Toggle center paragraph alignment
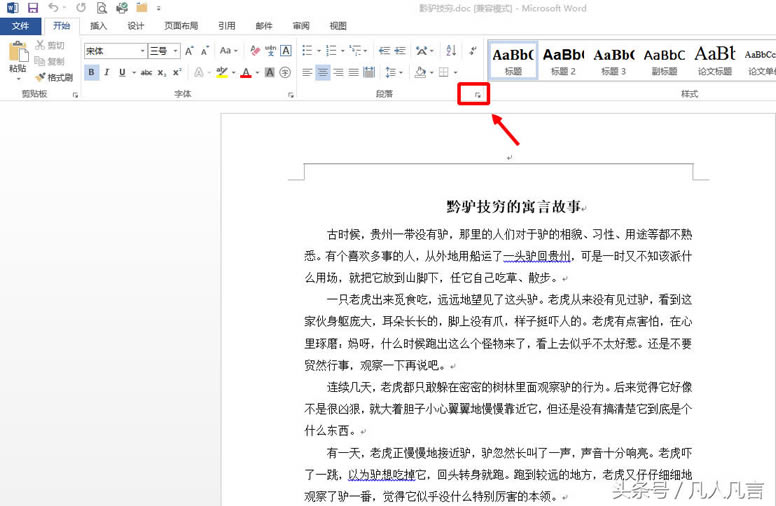Image resolution: width=776 pixels, height=506 pixels. [x=322, y=72]
